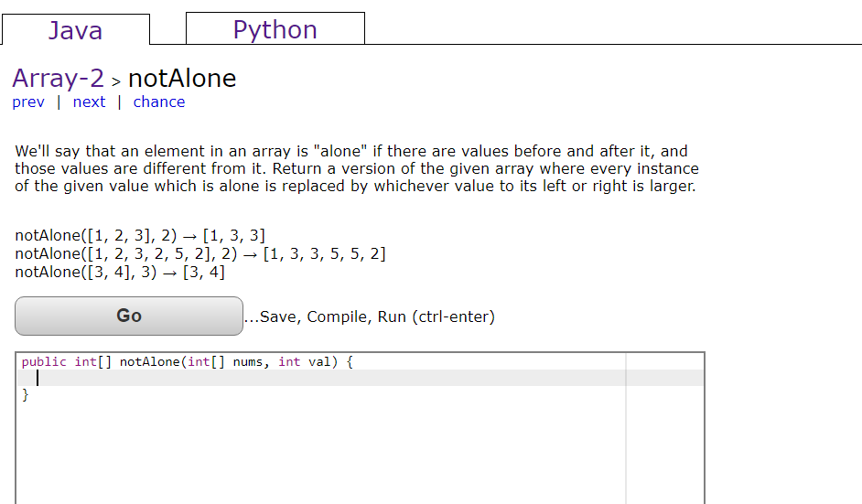862x504 pixels.
Task: Run the code with the Go button
Action: (x=129, y=316)
